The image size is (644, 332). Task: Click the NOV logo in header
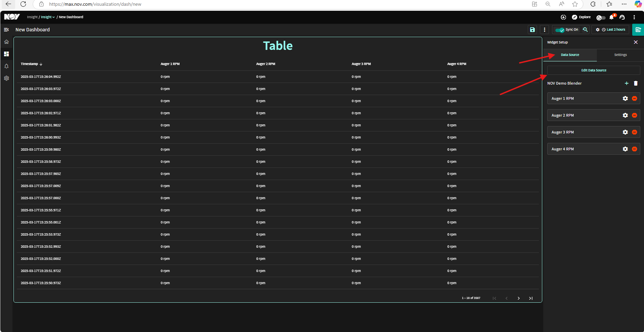pos(12,17)
